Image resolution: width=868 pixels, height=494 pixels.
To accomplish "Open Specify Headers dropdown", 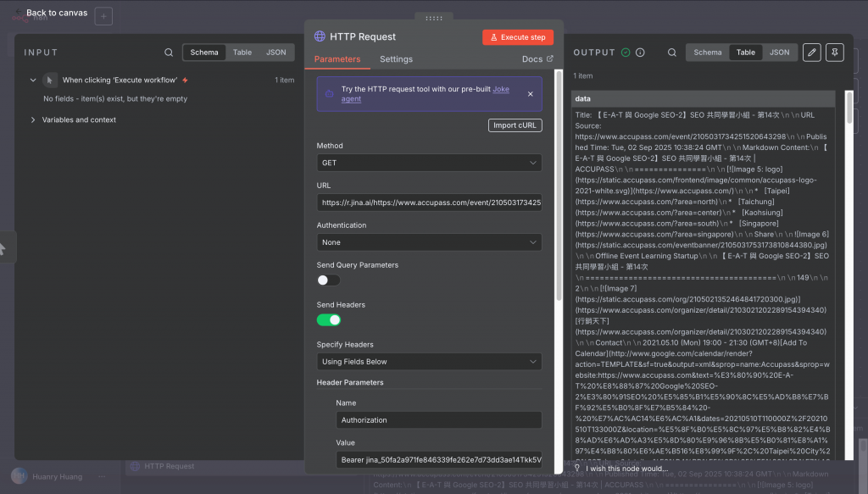I will click(x=429, y=362).
